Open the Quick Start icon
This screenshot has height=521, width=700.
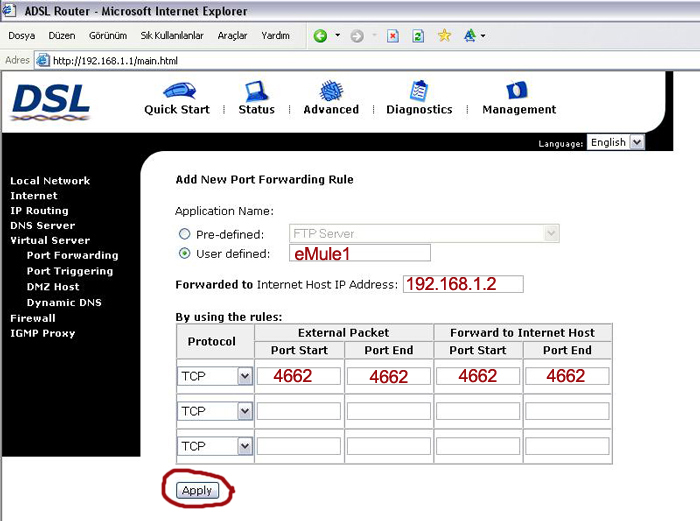pyautogui.click(x=179, y=91)
